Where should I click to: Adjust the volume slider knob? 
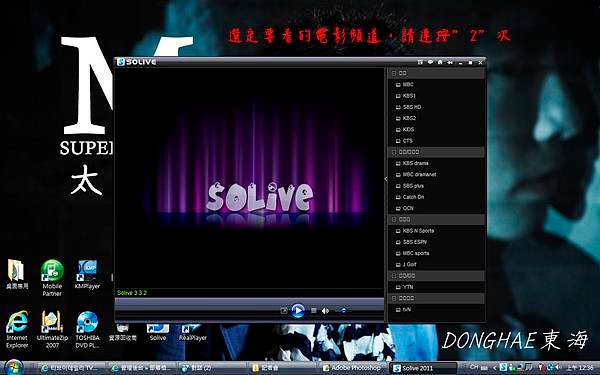pyautogui.click(x=343, y=310)
